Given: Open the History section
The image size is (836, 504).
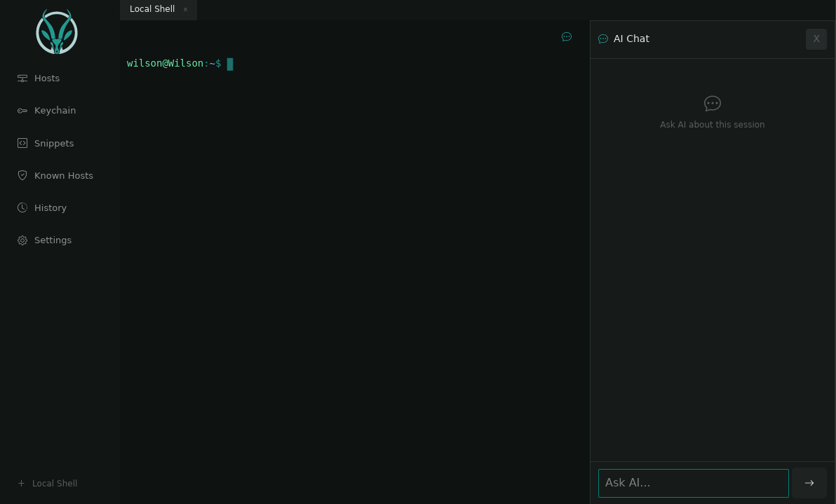Looking at the screenshot, I should pyautogui.click(x=50, y=207).
